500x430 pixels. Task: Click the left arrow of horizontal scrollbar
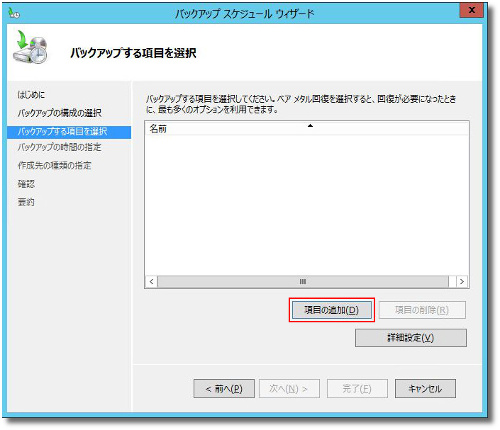151,282
